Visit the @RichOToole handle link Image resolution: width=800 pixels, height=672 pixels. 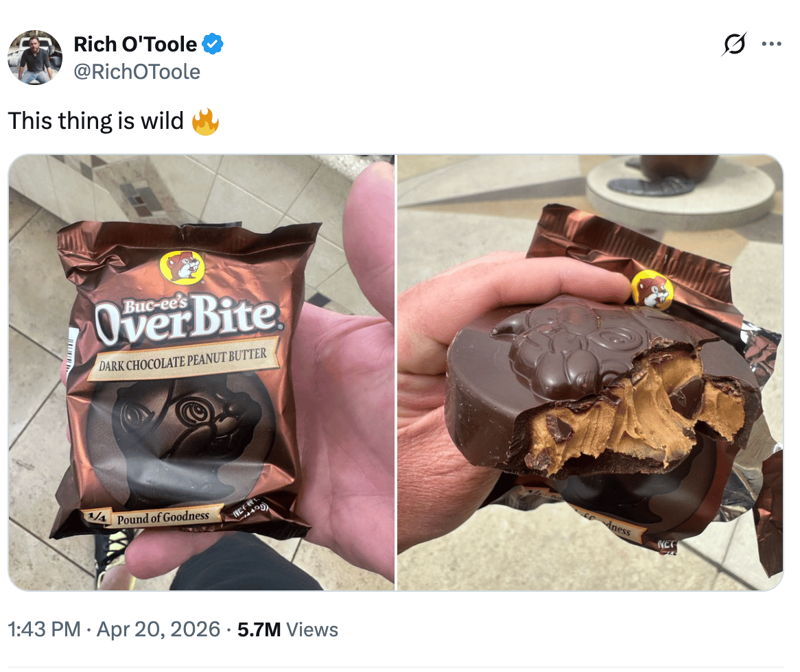tap(137, 72)
